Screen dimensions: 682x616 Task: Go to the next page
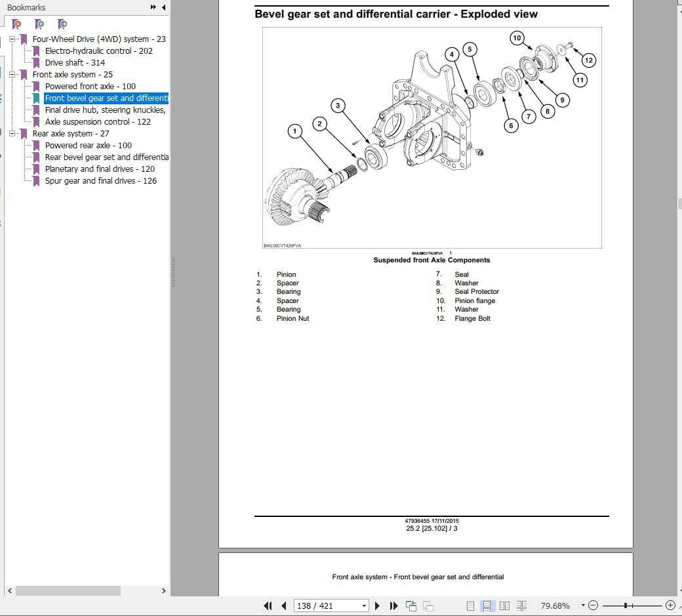pyautogui.click(x=377, y=606)
